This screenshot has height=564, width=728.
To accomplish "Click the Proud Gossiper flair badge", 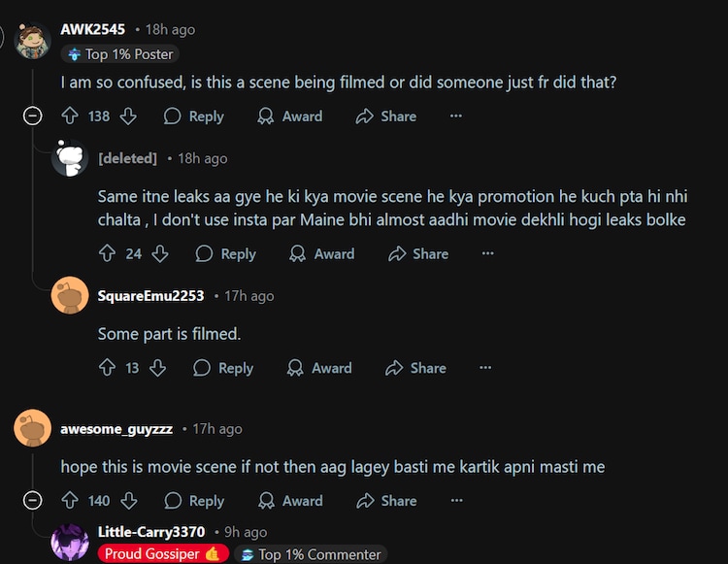I will pyautogui.click(x=163, y=554).
